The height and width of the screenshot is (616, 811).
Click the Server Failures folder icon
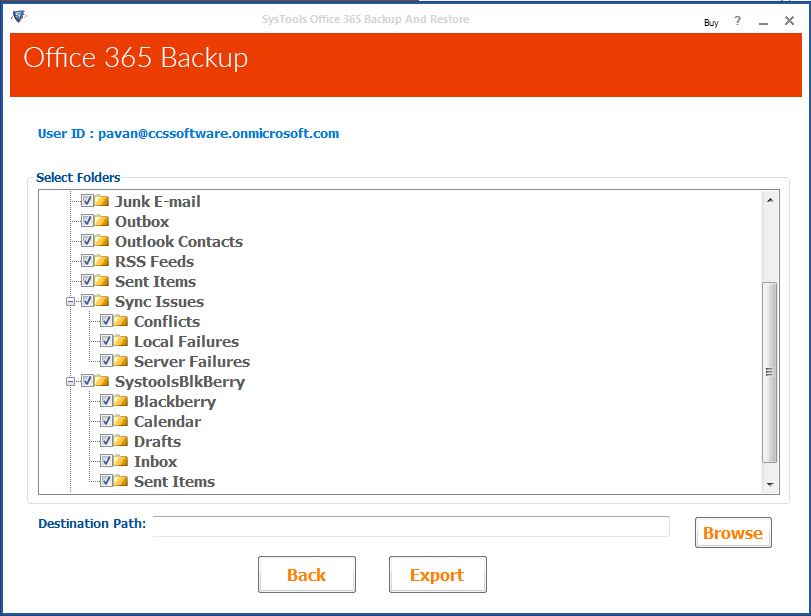click(x=121, y=361)
